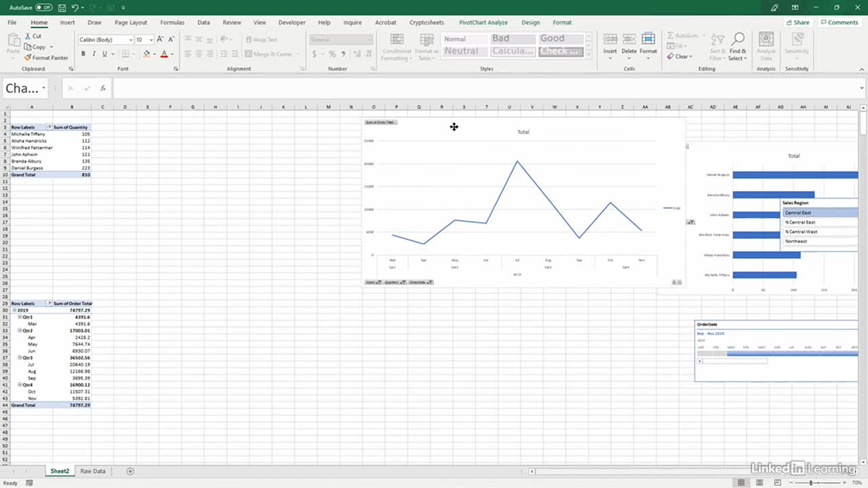
Task: Apply the red font color
Action: point(164,54)
